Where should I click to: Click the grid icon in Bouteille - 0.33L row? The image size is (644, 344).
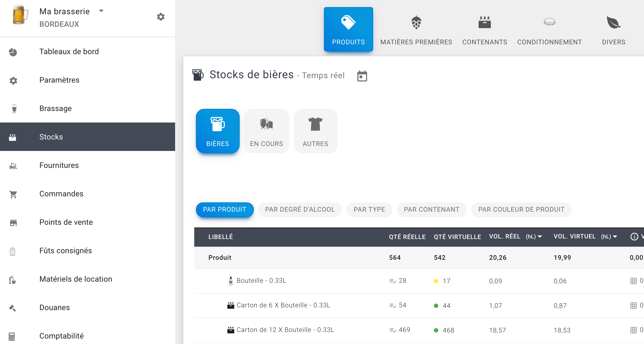(633, 281)
